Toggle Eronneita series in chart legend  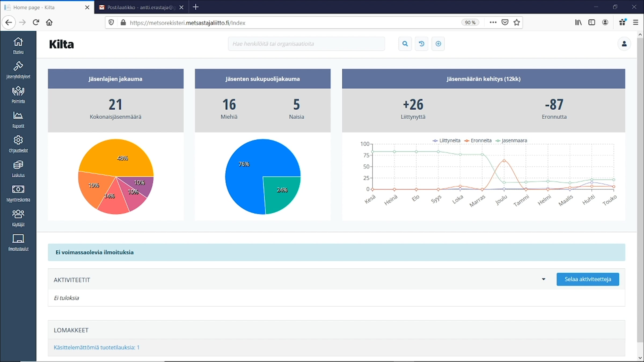pyautogui.click(x=478, y=141)
